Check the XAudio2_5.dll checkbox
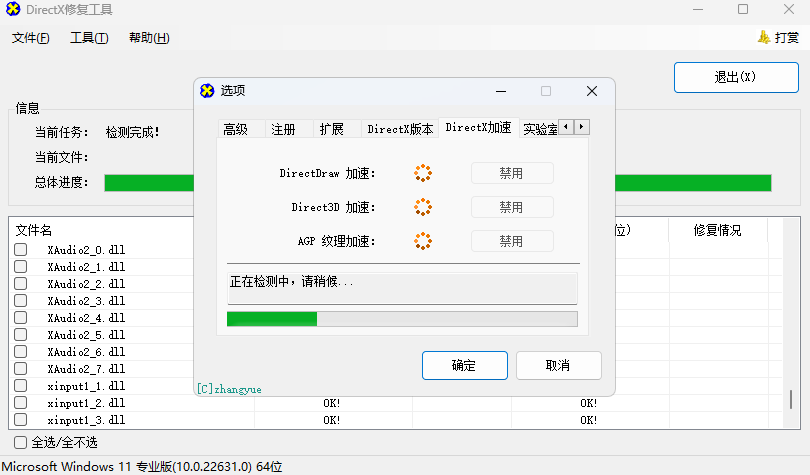 [x=21, y=335]
